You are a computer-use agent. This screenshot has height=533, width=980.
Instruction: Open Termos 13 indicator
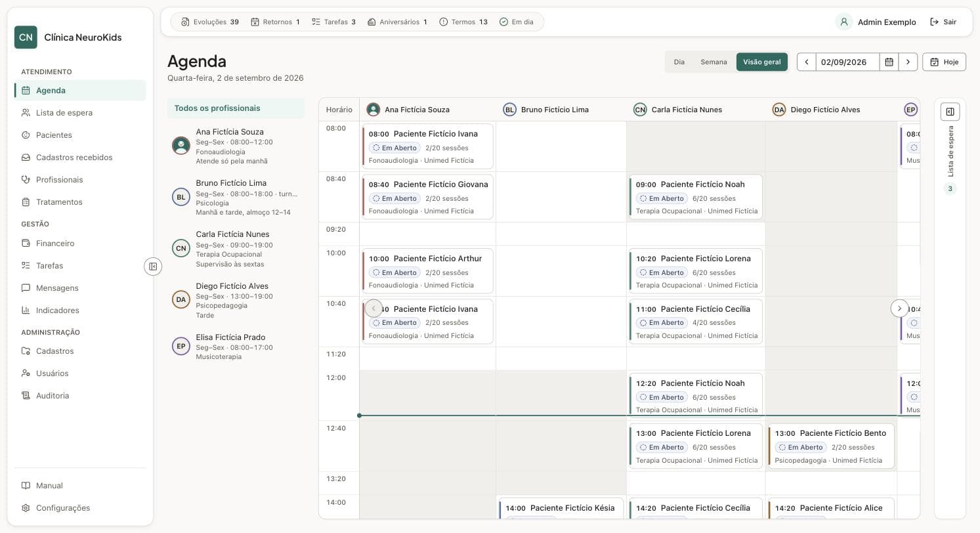(x=463, y=22)
